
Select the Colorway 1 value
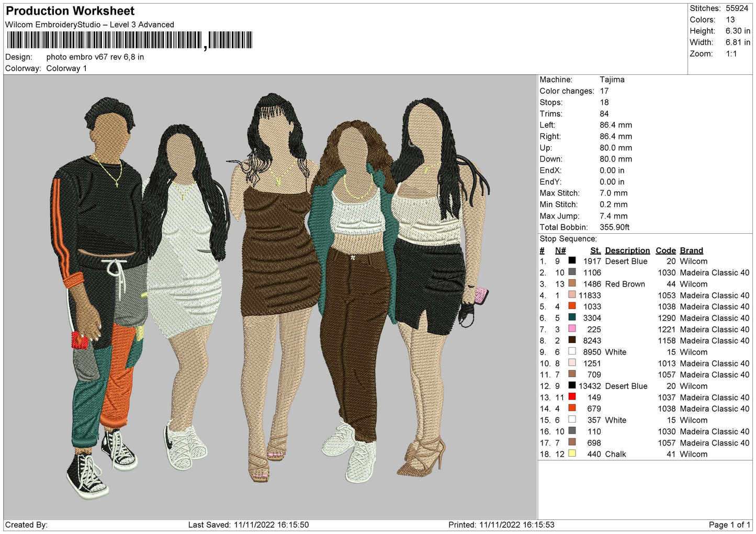[x=66, y=69]
